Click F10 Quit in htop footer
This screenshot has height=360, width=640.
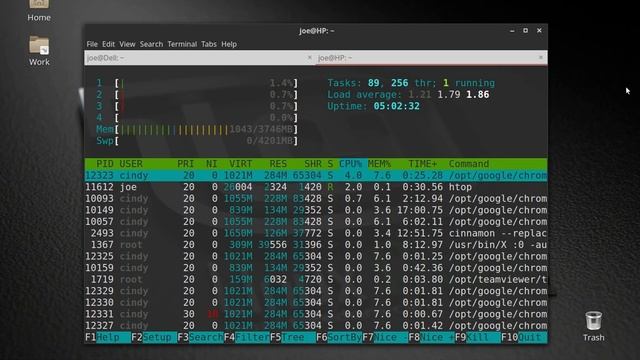click(524, 338)
